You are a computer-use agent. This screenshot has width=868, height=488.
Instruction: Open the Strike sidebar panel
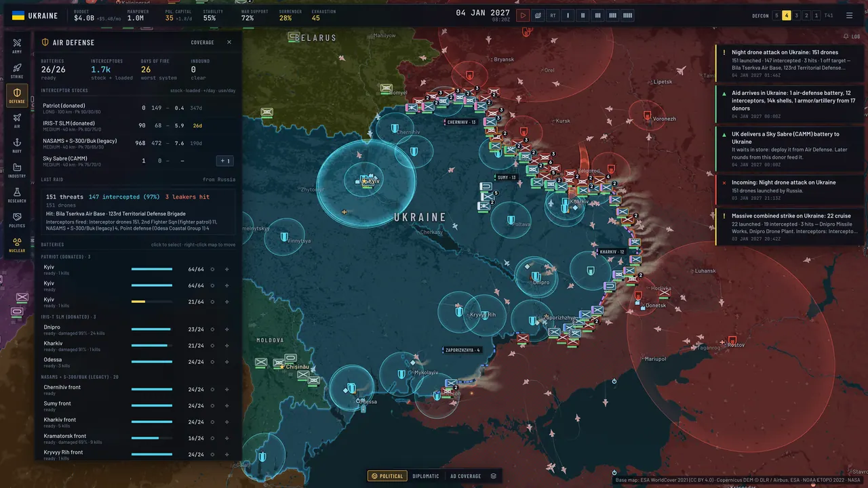pyautogui.click(x=17, y=70)
